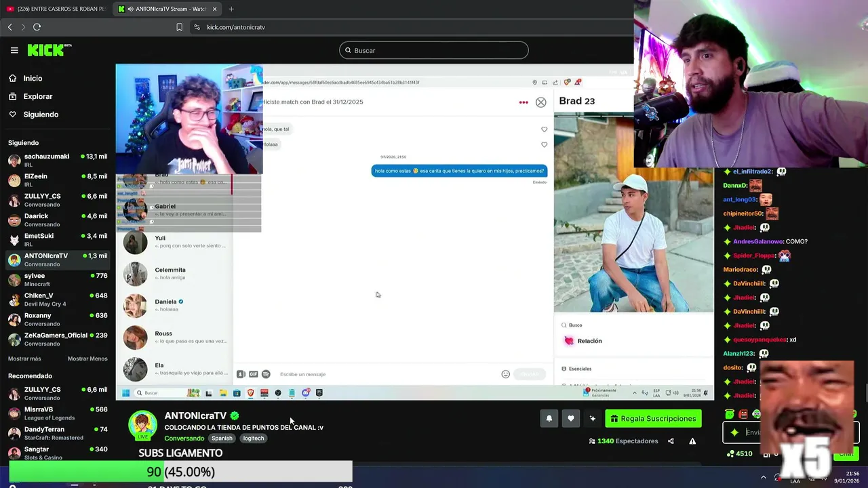Like the 'hola, que tal' message heart
Screen dimensions: 868x488
tap(544, 129)
